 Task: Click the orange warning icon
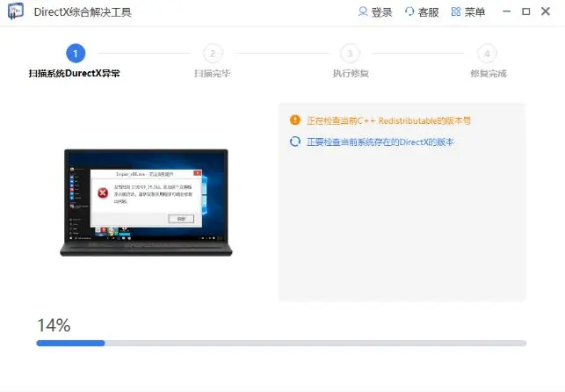tap(294, 120)
